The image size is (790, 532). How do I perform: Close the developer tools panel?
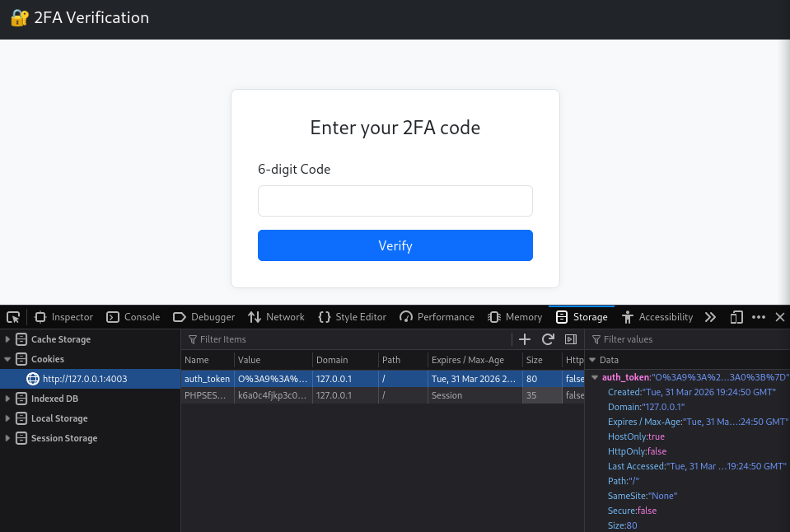point(780,317)
